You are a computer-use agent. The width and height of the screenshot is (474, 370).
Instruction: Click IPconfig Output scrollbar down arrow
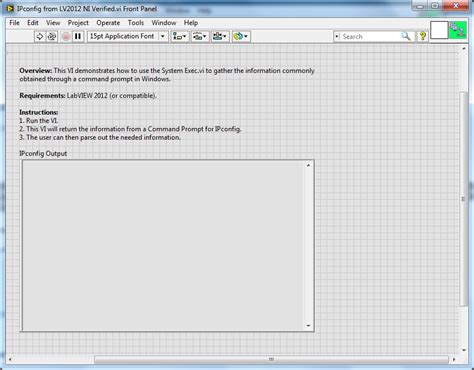point(308,325)
